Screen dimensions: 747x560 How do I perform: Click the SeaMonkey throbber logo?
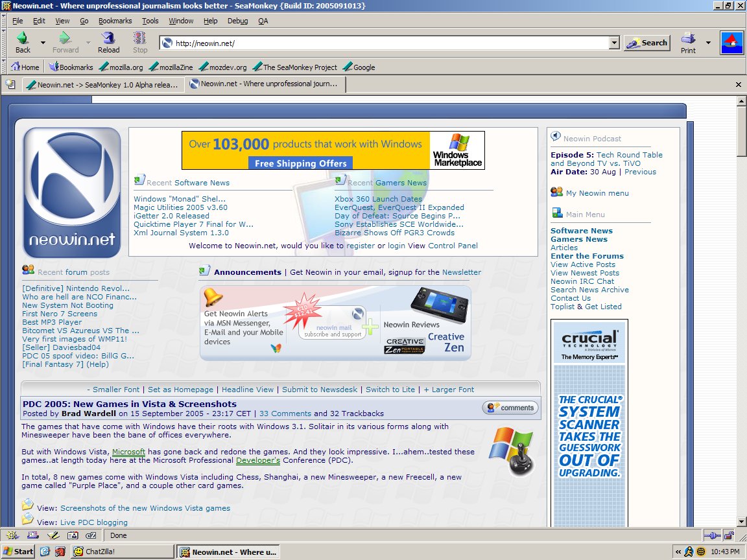pyautogui.click(x=731, y=43)
